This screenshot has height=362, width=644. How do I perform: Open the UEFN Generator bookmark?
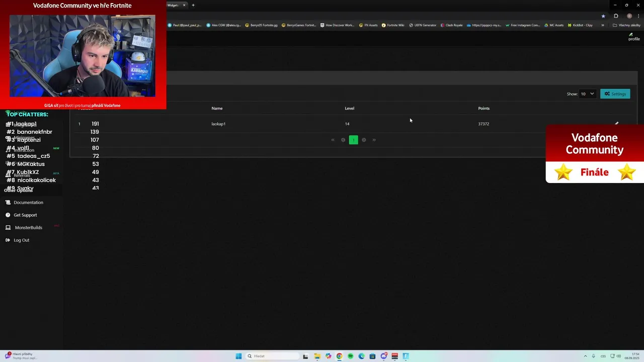click(x=423, y=25)
